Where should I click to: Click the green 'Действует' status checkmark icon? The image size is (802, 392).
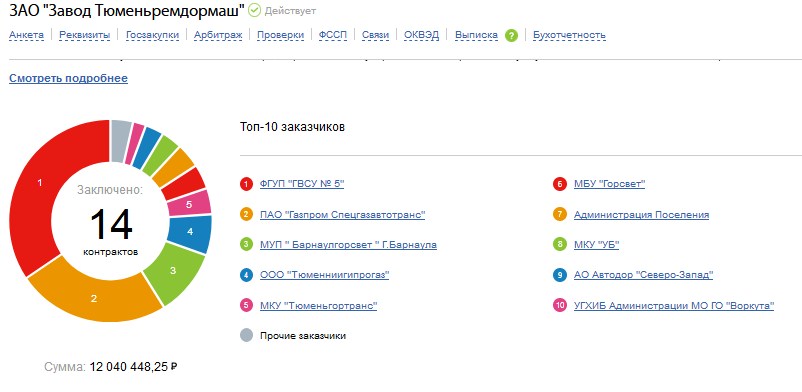(254, 10)
